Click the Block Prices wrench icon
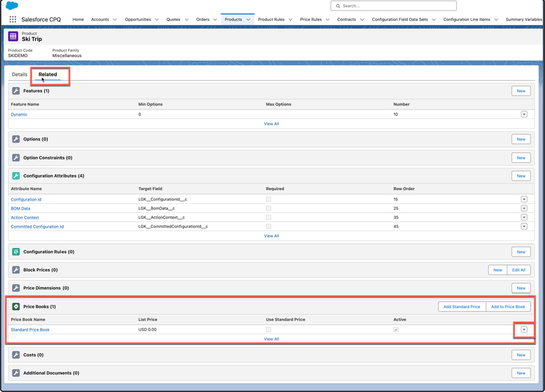This screenshot has height=392, width=545. tap(16, 270)
